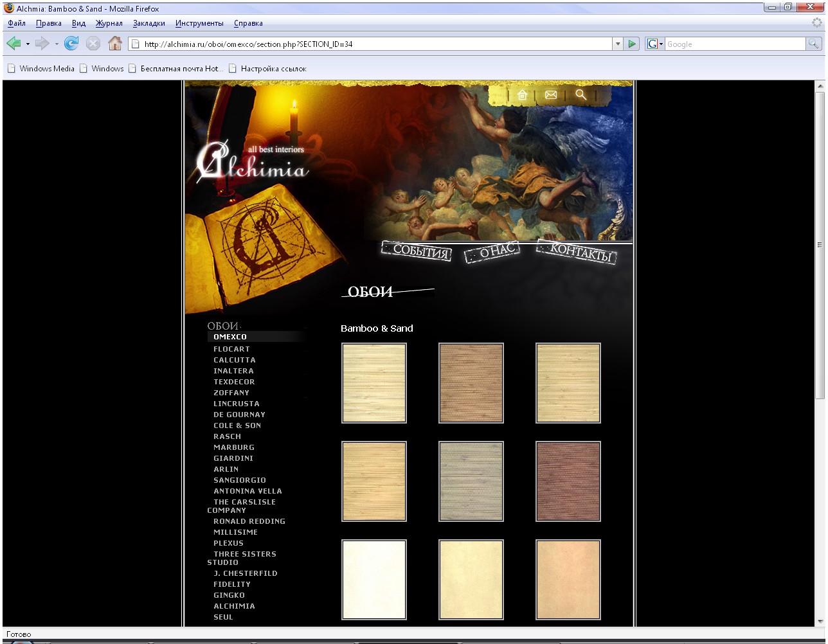
Task: Click the page's vertical scrollbar thumb
Action: click(820, 244)
